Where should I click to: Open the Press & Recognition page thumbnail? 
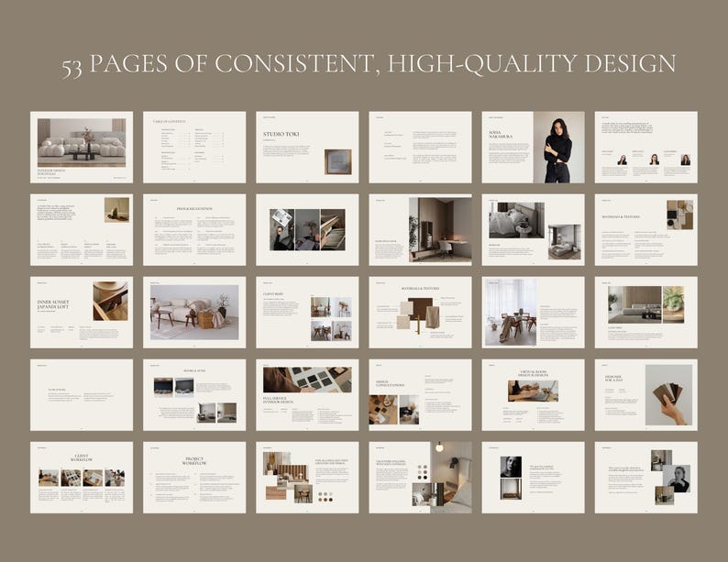click(194, 230)
